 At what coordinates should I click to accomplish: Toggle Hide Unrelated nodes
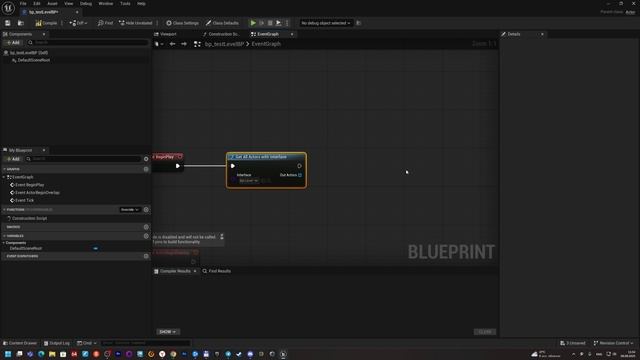(136, 23)
